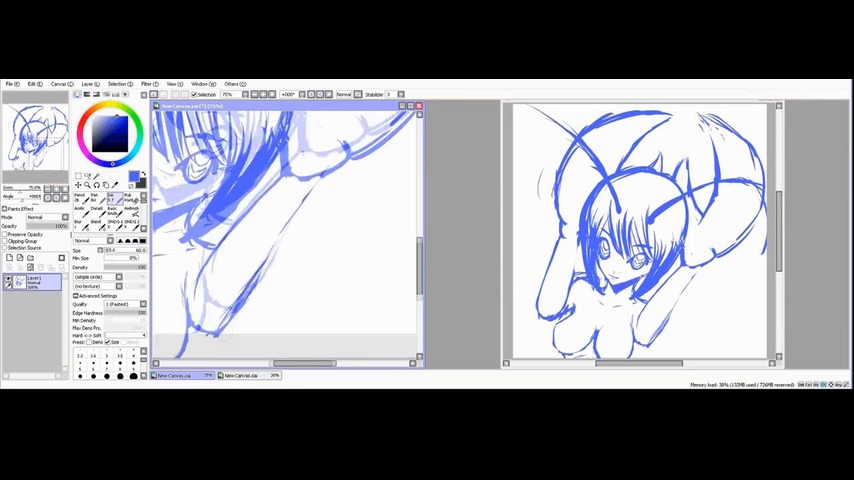The height and width of the screenshot is (480, 854).
Task: Click the blue foreground color swatch
Action: (133, 177)
